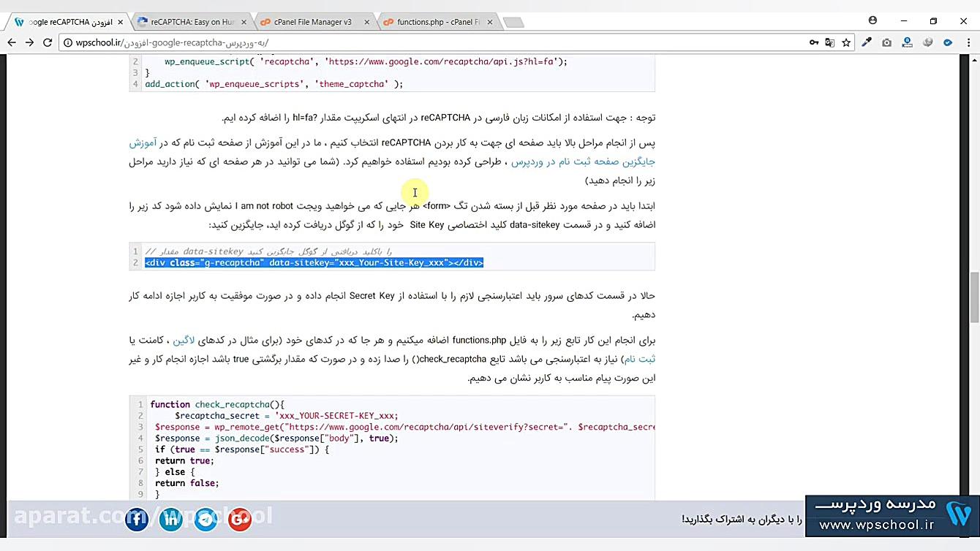
Task: Go forward to the next page
Action: pyautogui.click(x=29, y=42)
